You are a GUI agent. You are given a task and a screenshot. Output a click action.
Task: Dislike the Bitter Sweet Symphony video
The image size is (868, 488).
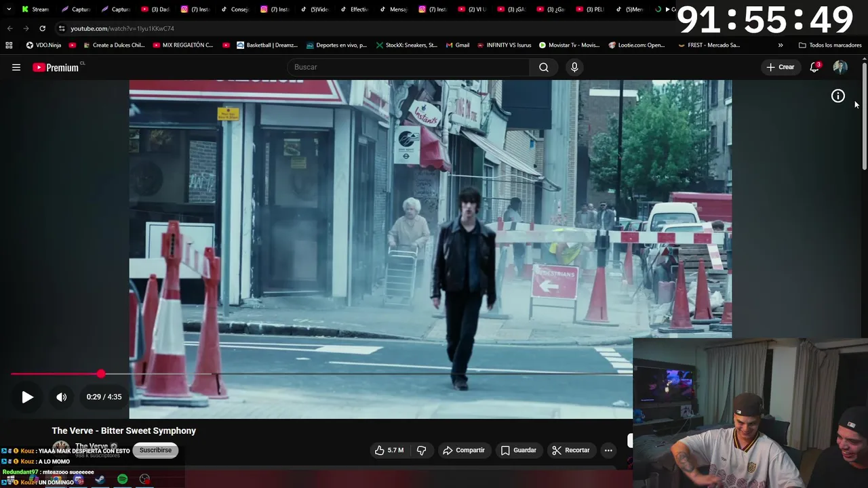coord(421,450)
